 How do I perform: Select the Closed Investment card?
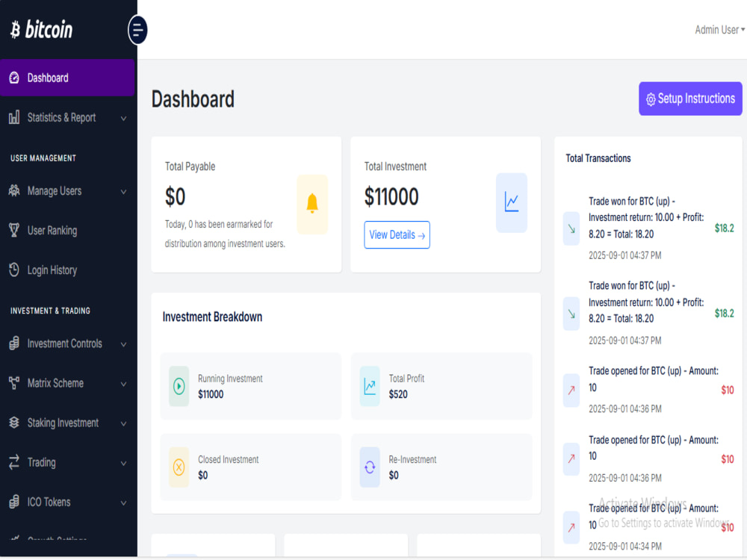click(250, 467)
